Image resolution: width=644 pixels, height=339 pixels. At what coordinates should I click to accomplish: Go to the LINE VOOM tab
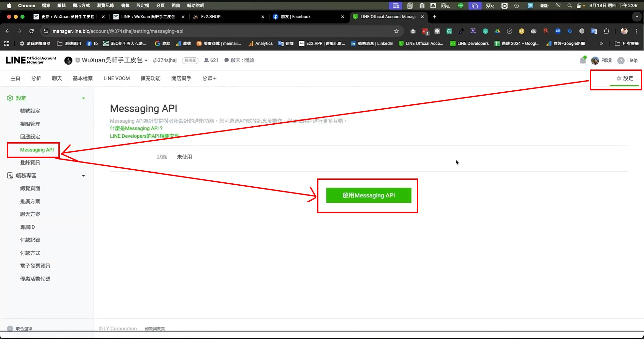(x=116, y=78)
